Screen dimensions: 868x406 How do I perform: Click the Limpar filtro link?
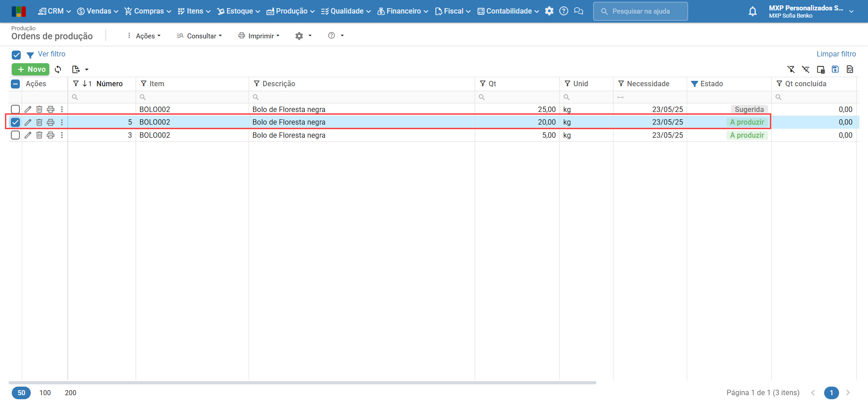tap(836, 54)
